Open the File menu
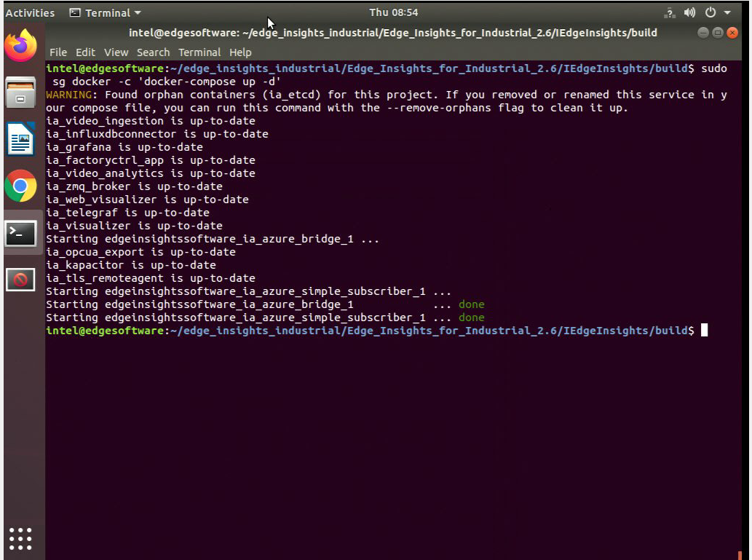 (58, 52)
